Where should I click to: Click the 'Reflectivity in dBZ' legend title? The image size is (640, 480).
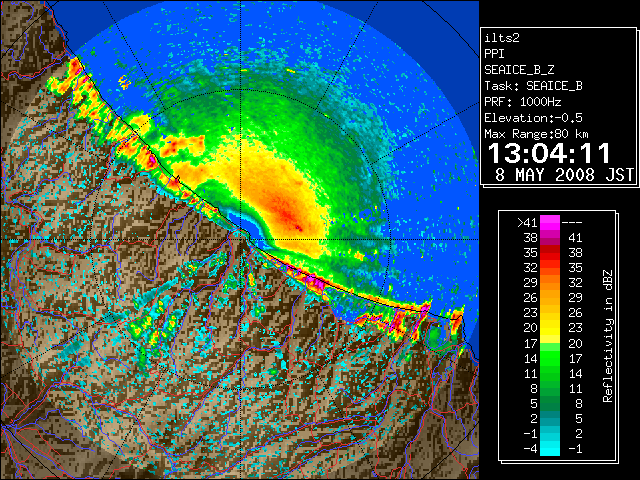pyautogui.click(x=608, y=336)
